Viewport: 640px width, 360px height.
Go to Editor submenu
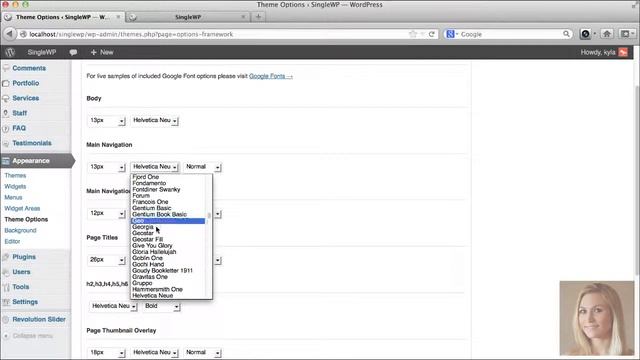point(12,242)
